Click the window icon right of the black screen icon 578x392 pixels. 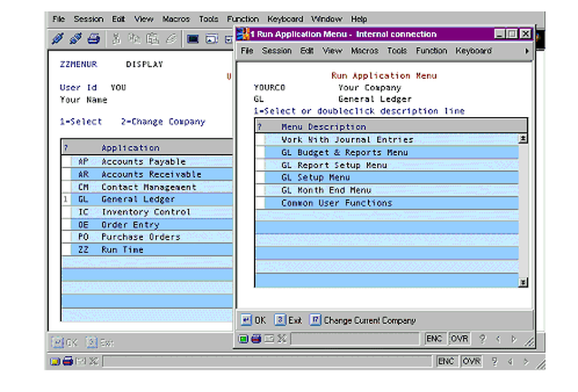pos(211,39)
